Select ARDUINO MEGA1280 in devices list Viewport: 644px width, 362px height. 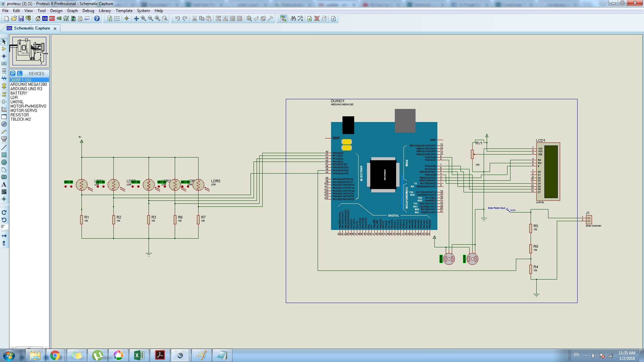[29, 84]
